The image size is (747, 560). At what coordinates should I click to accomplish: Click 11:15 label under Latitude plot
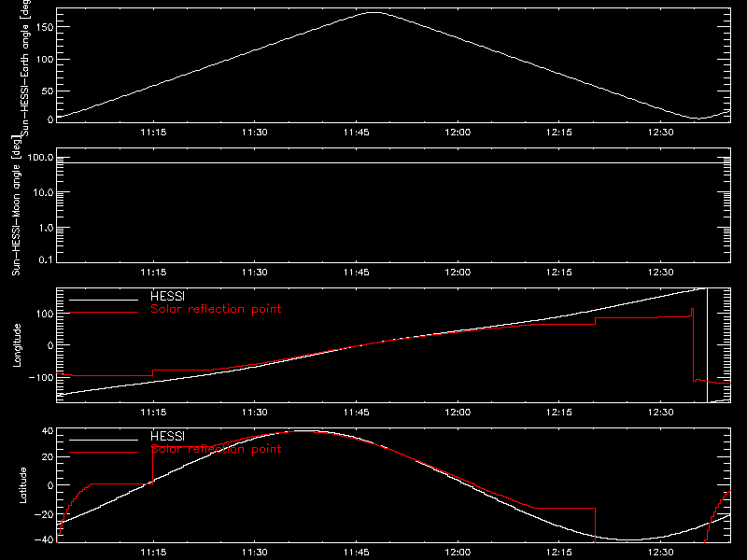coord(153,553)
